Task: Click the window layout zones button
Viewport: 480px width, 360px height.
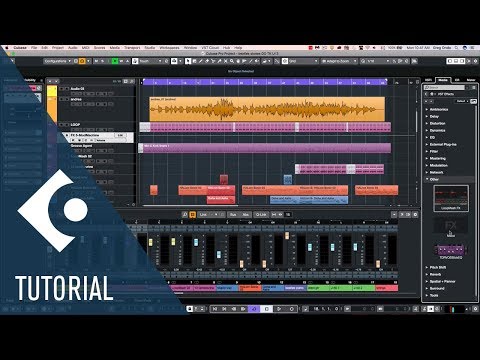Action: point(455,61)
